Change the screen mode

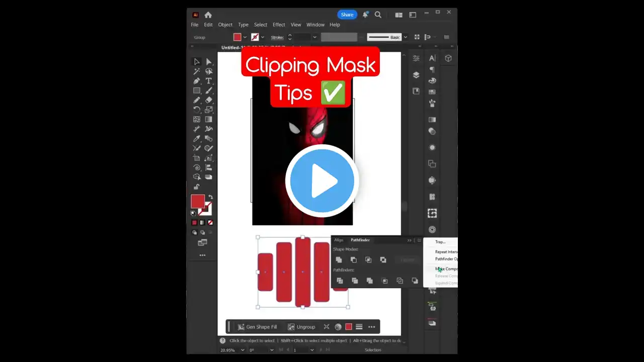click(202, 242)
